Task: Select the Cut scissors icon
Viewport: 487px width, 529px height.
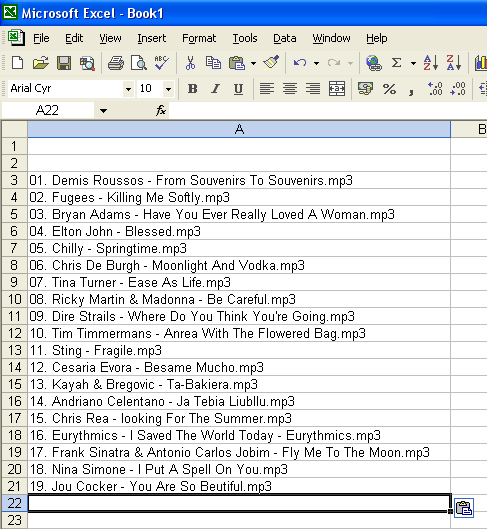Action: tap(191, 63)
